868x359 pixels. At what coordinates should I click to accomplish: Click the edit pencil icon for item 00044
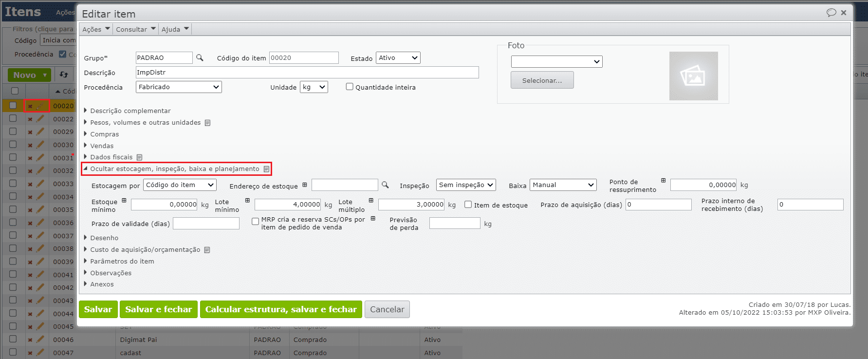pyautogui.click(x=40, y=313)
